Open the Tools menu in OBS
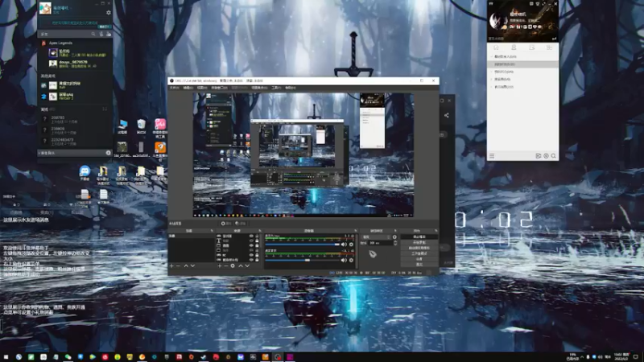 [276, 88]
